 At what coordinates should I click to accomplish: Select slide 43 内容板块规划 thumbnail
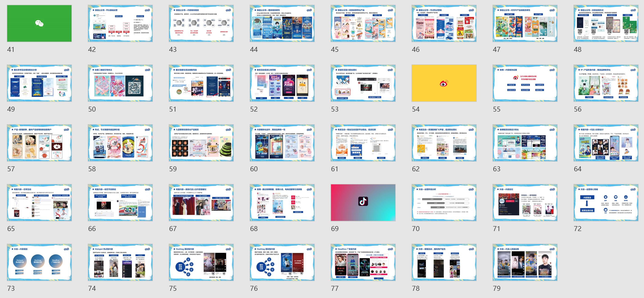pyautogui.click(x=201, y=23)
